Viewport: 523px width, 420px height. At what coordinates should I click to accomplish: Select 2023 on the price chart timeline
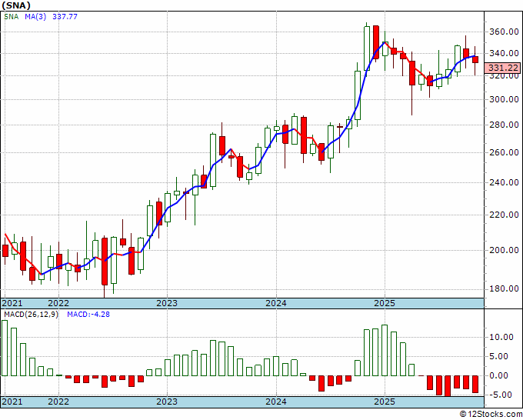click(x=167, y=303)
